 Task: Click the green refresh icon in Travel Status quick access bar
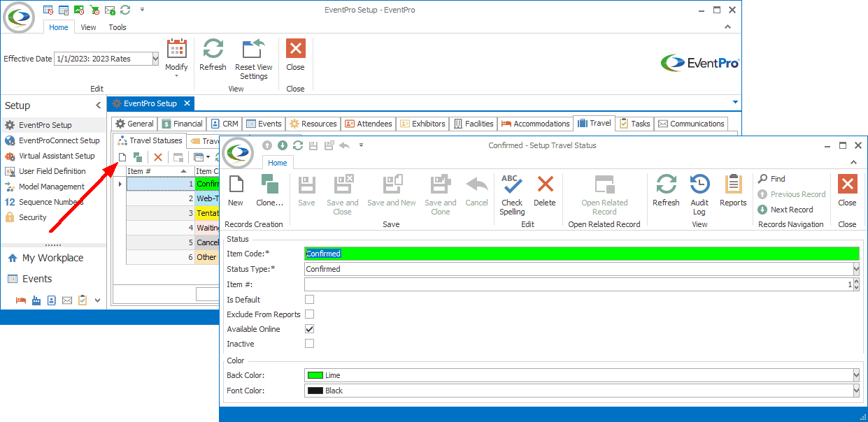point(298,145)
